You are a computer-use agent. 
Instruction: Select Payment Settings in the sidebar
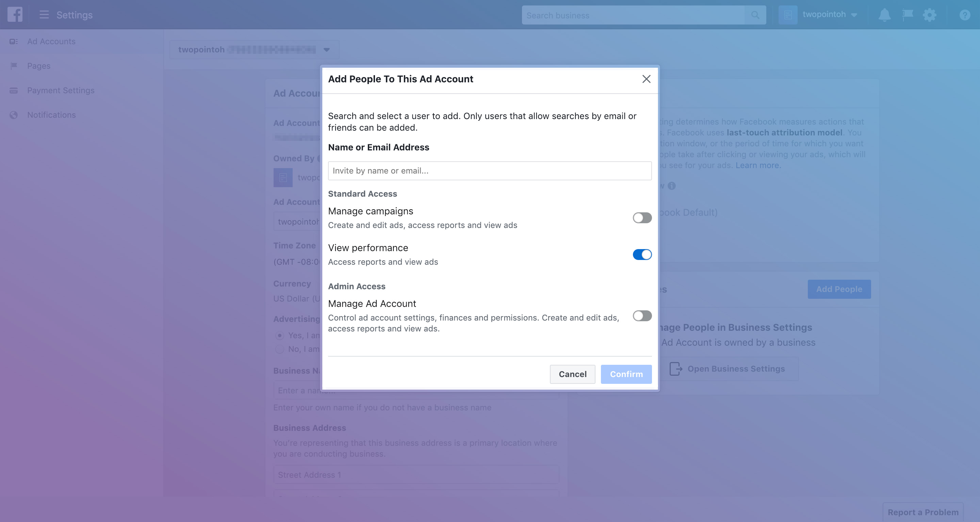click(x=61, y=91)
